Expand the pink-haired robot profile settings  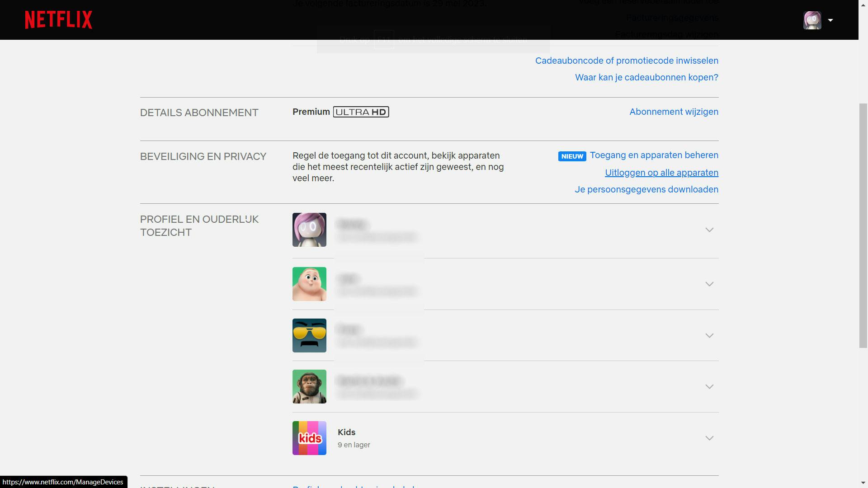(709, 230)
